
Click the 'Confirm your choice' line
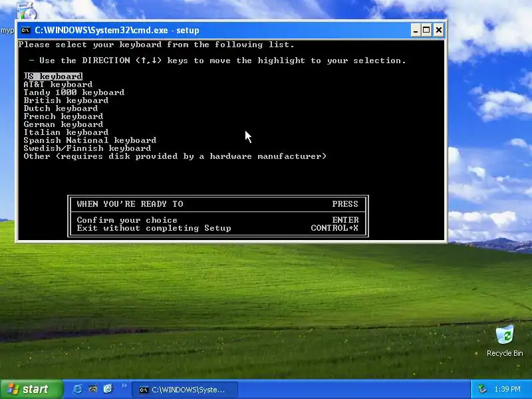click(127, 220)
